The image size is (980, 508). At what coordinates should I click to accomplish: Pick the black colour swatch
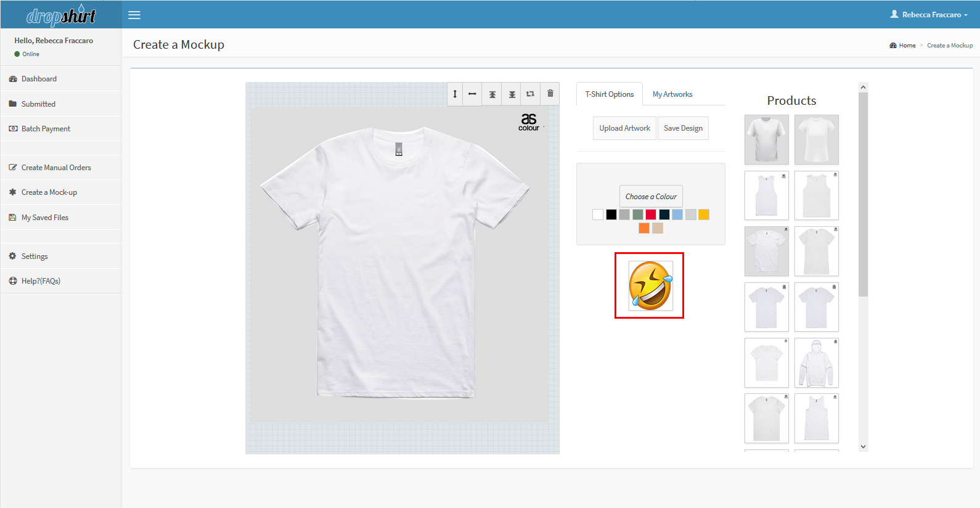point(611,215)
